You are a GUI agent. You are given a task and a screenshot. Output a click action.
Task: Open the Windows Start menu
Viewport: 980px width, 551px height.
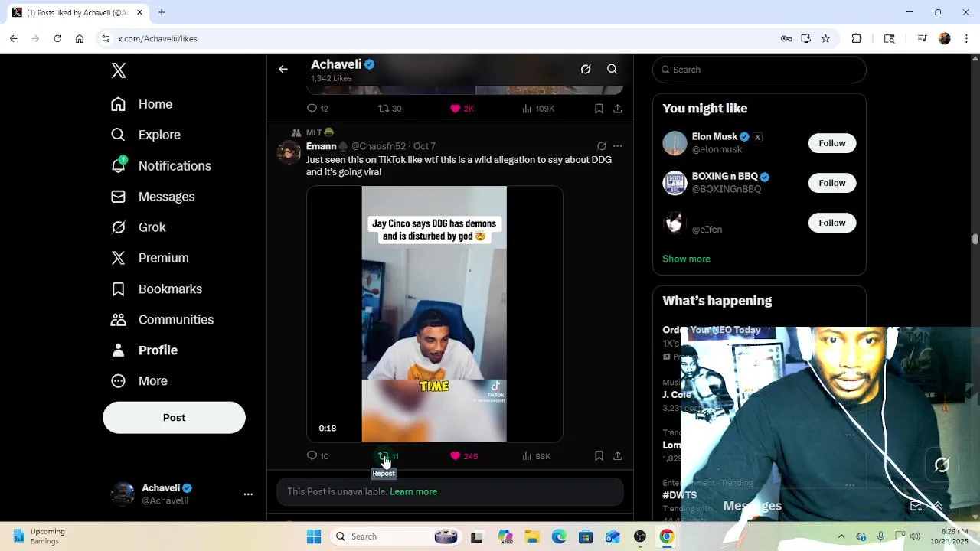coord(314,536)
